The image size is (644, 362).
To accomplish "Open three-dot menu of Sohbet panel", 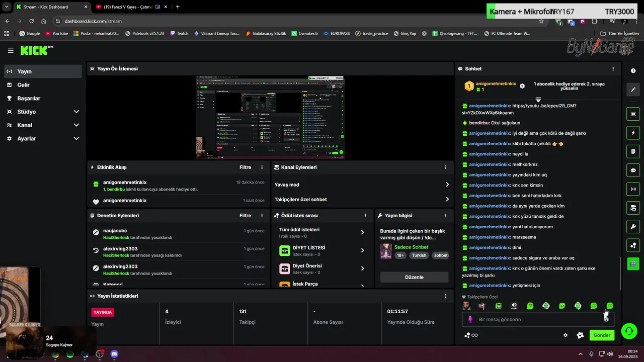I will 613,69.
